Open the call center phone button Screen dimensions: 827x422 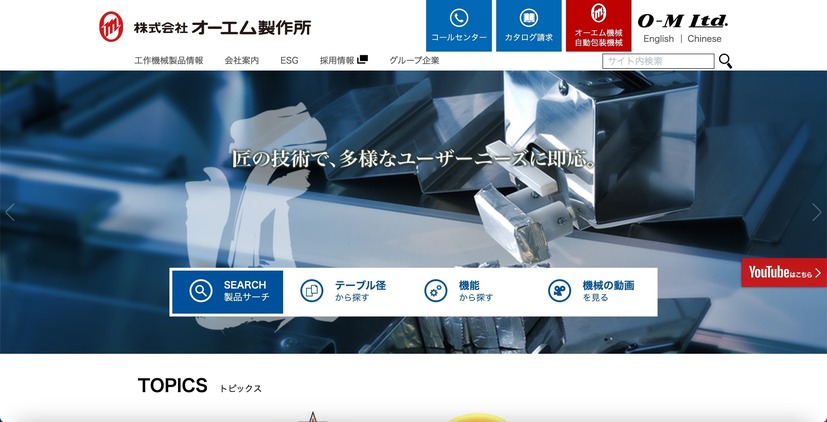[x=458, y=26]
